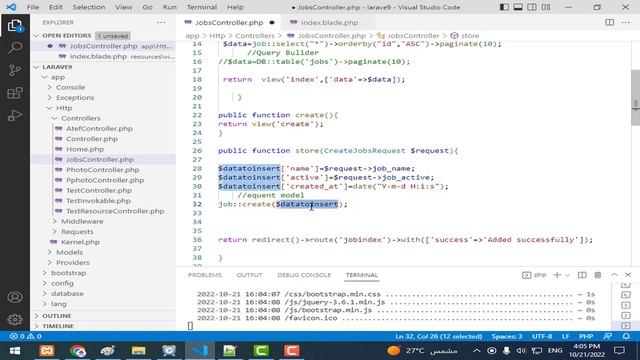
Task: Open Chrome from Windows taskbar
Action: 78,351
